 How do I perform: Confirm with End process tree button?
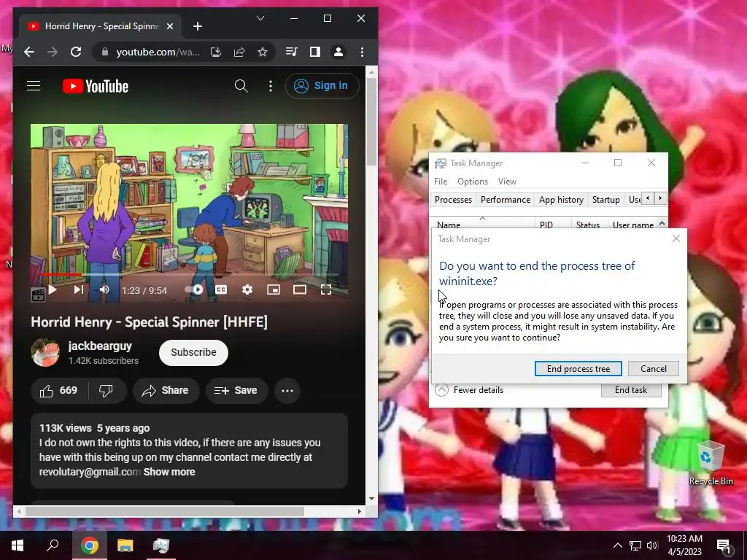click(578, 368)
